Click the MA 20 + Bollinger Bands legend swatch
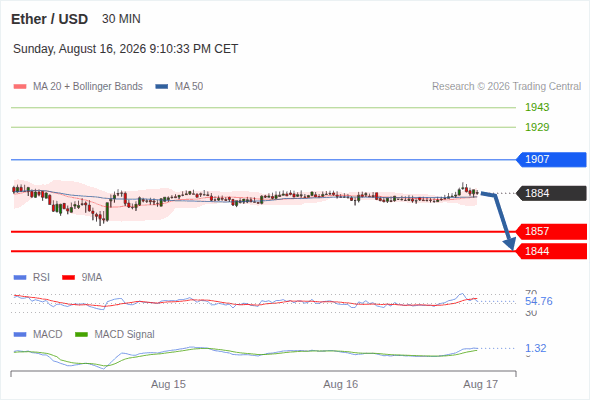This screenshot has width=590, height=400. point(20,87)
